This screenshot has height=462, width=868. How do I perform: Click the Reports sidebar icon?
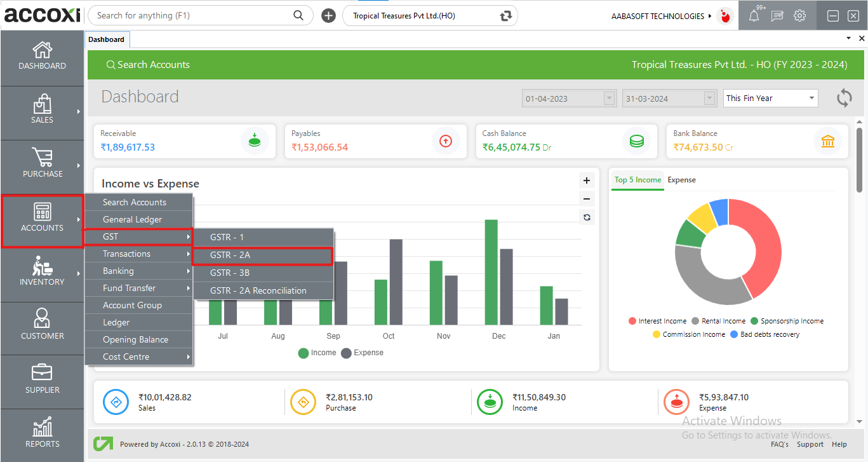click(x=42, y=432)
